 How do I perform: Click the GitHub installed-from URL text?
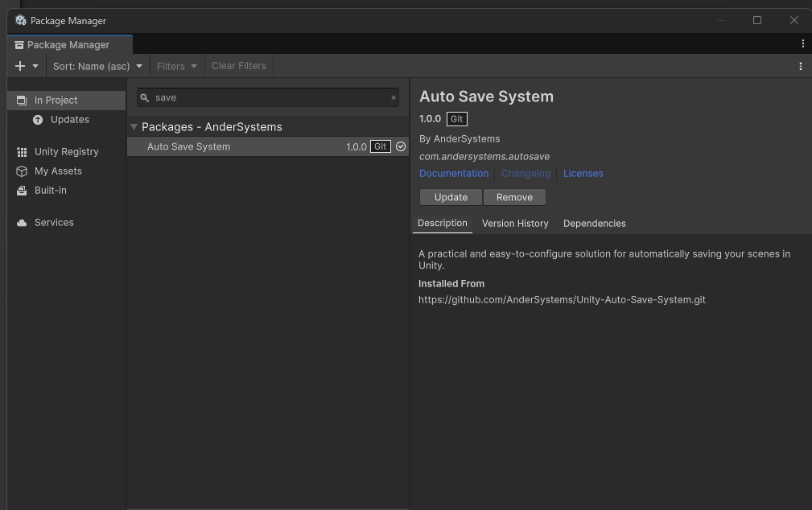click(562, 300)
